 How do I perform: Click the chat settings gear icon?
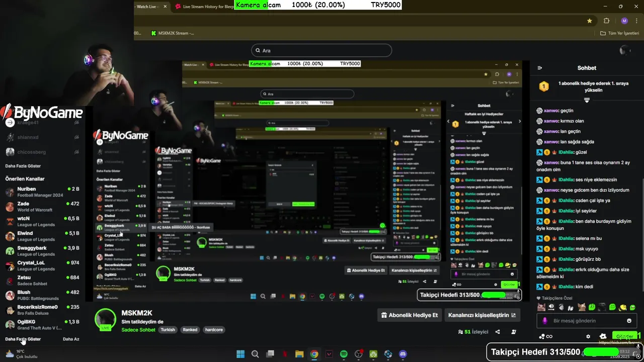point(588,336)
